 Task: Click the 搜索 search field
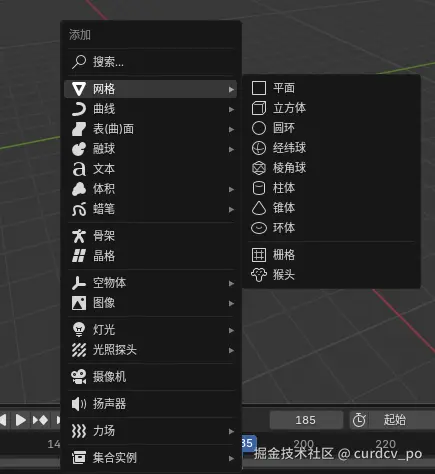(151, 62)
